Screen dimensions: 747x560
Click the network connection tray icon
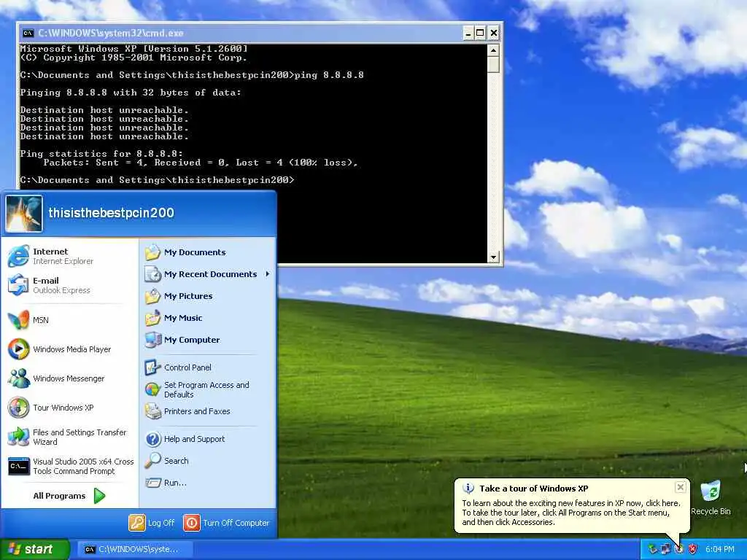tap(665, 550)
